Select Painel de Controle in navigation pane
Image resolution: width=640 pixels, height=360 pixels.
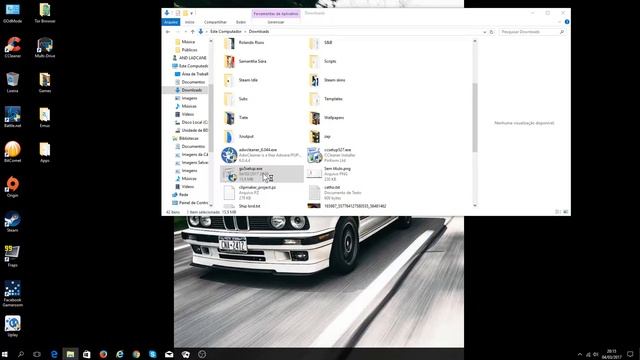[193, 203]
